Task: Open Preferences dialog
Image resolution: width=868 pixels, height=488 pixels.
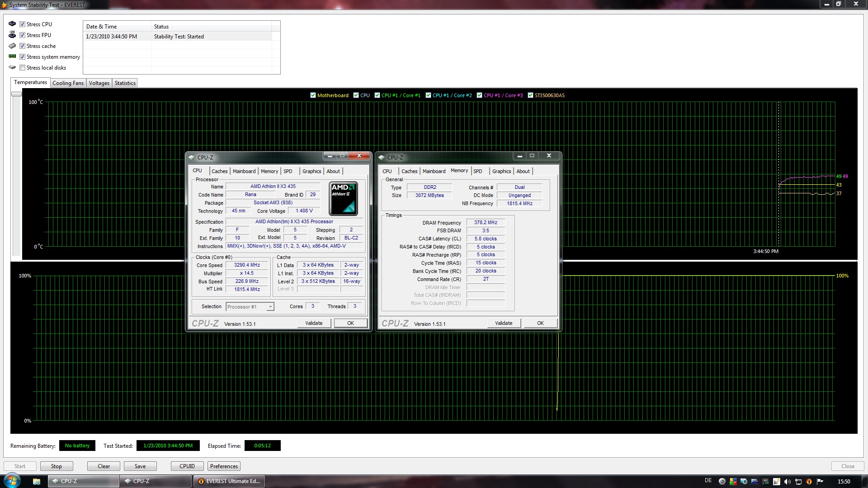Action: (x=224, y=466)
